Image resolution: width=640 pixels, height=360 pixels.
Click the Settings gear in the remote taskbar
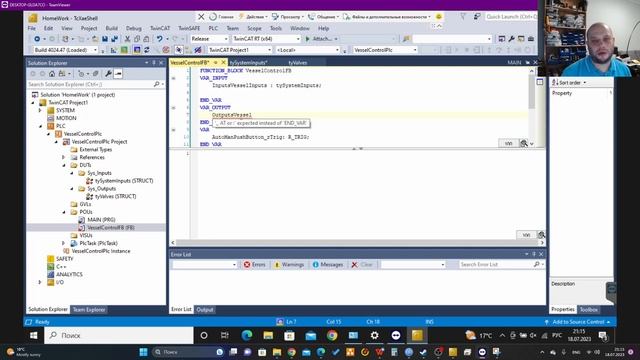coord(374,336)
